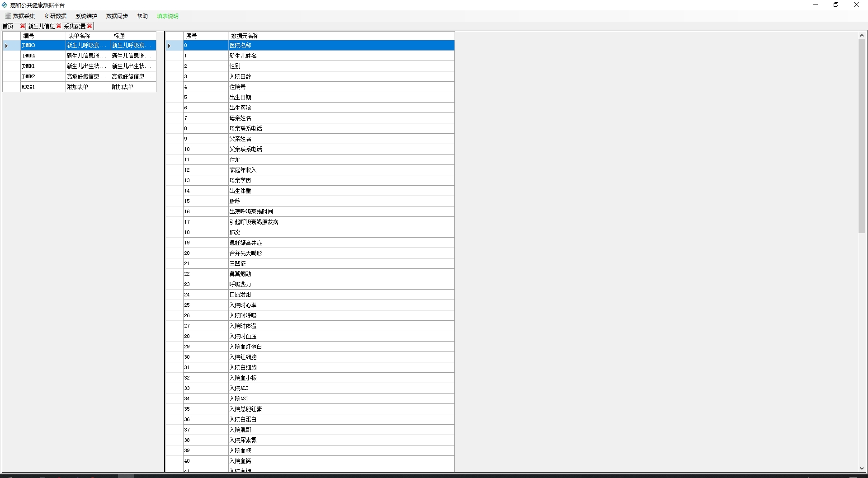Open the 系统维护 menu
Image resolution: width=868 pixels, height=478 pixels.
(86, 16)
